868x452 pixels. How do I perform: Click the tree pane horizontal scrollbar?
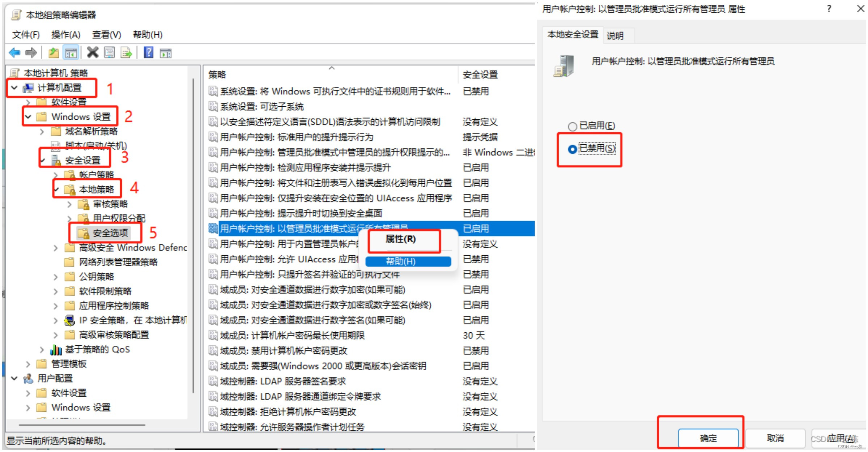tap(82, 425)
